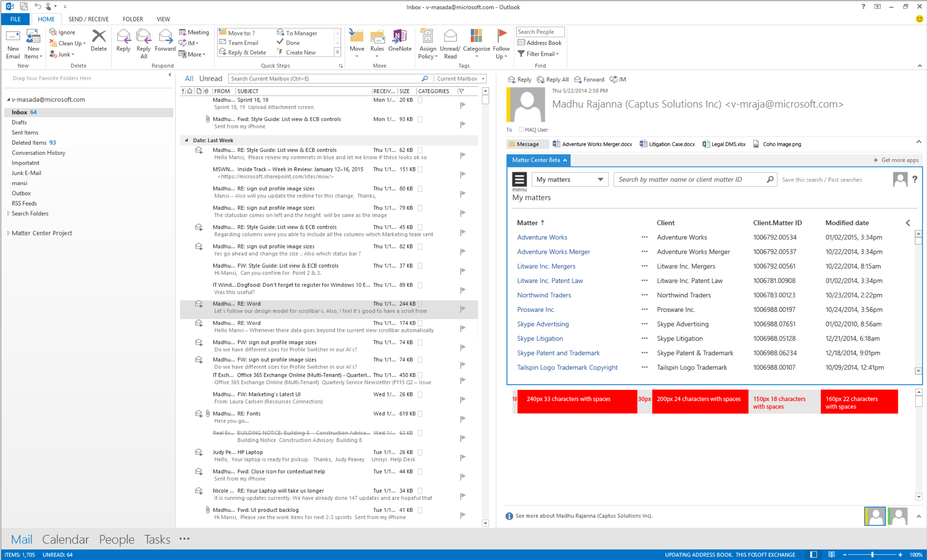927x560 pixels.
Task: Collapse the v-masada@microsoft.com account
Action: tap(8, 100)
